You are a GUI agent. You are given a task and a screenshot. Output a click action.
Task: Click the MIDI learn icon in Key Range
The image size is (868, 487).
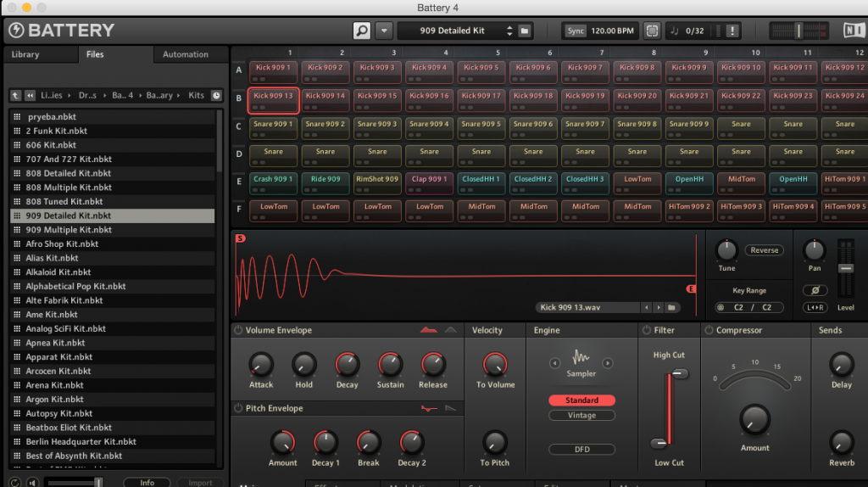click(x=721, y=307)
